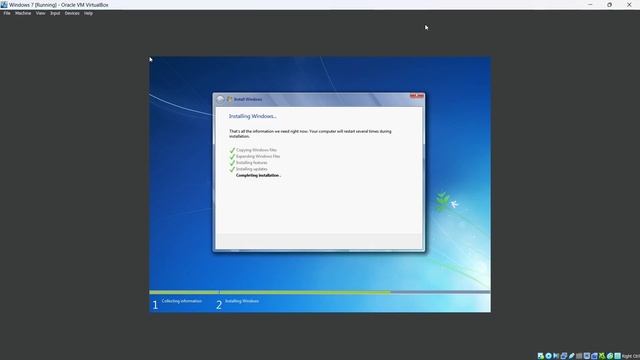Click step 1 'Collecting information' label
640x360 pixels.
(x=182, y=301)
